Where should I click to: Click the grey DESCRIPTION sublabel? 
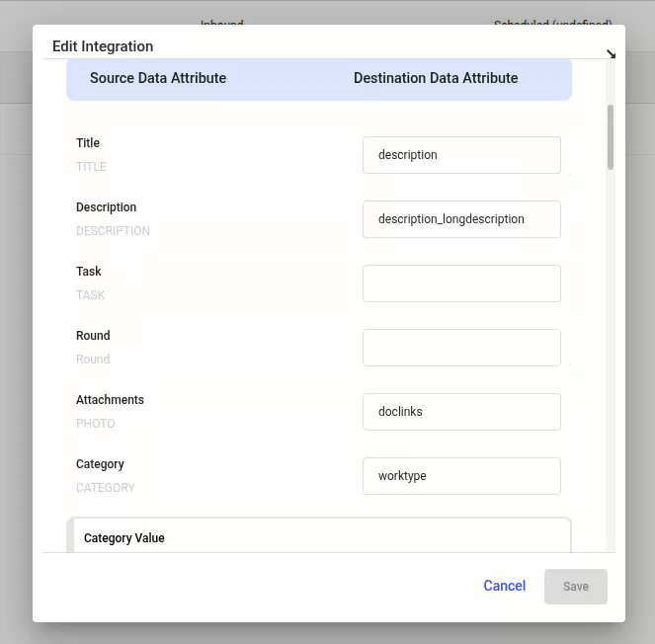pyautogui.click(x=113, y=231)
